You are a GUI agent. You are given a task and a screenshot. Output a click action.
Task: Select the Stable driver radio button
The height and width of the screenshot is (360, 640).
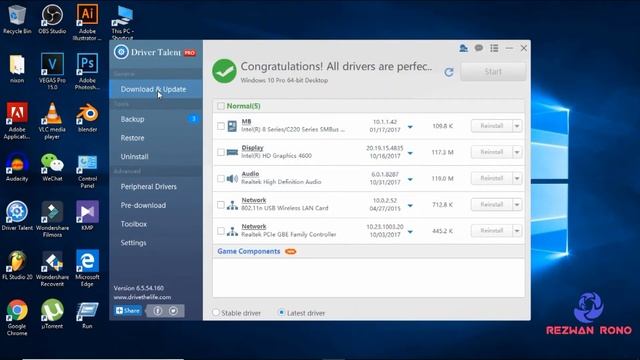coord(216,313)
